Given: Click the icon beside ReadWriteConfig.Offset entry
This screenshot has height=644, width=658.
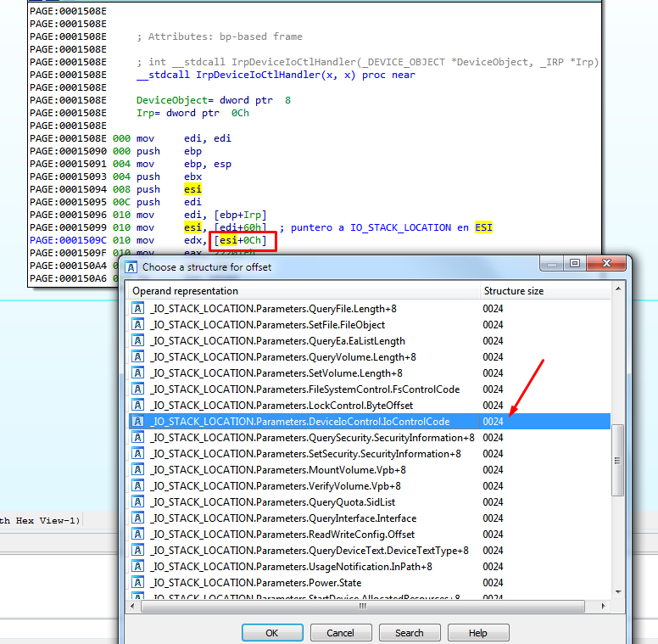Looking at the screenshot, I should pyautogui.click(x=138, y=535).
